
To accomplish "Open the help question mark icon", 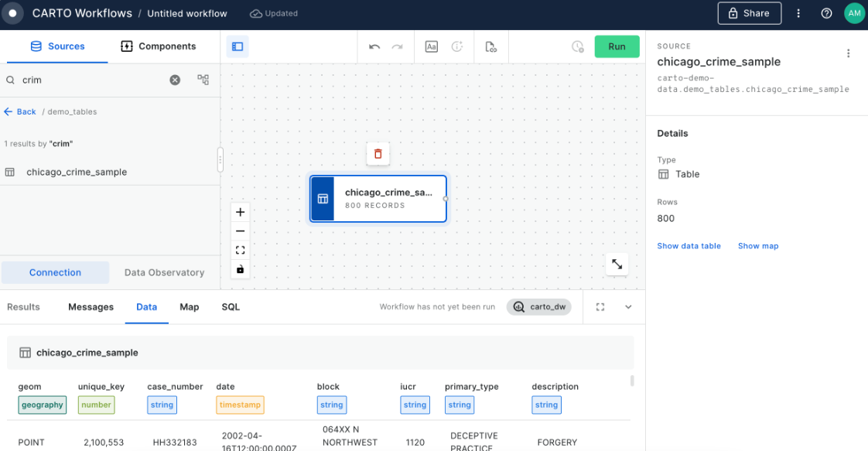I will point(826,13).
